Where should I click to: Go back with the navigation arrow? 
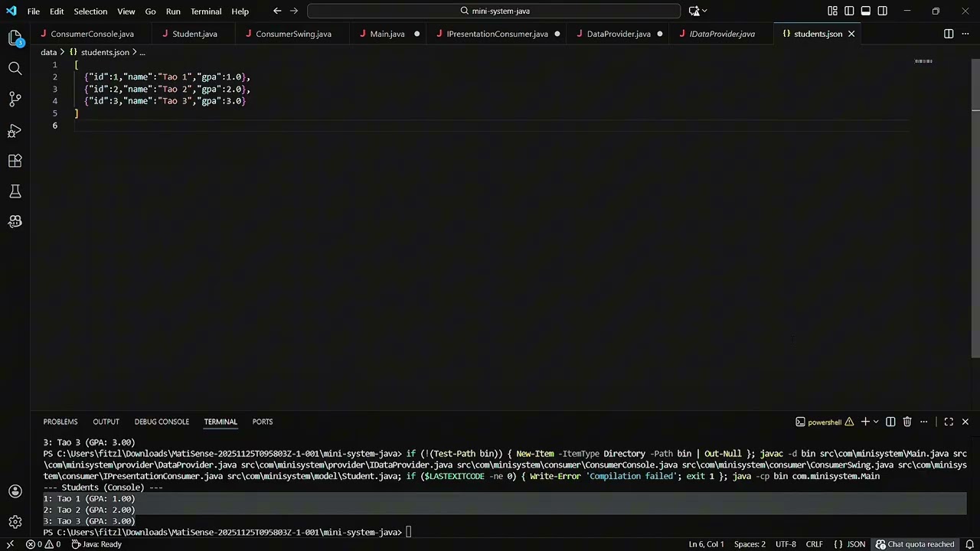point(277,11)
